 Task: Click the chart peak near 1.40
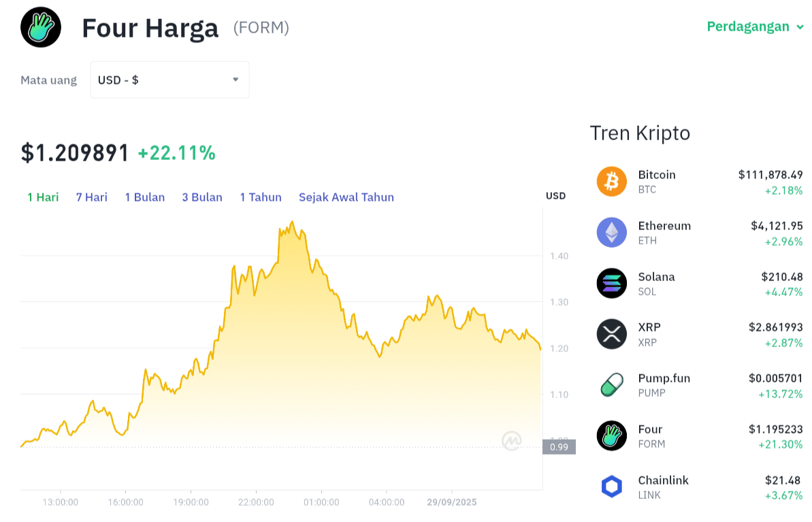tap(292, 223)
